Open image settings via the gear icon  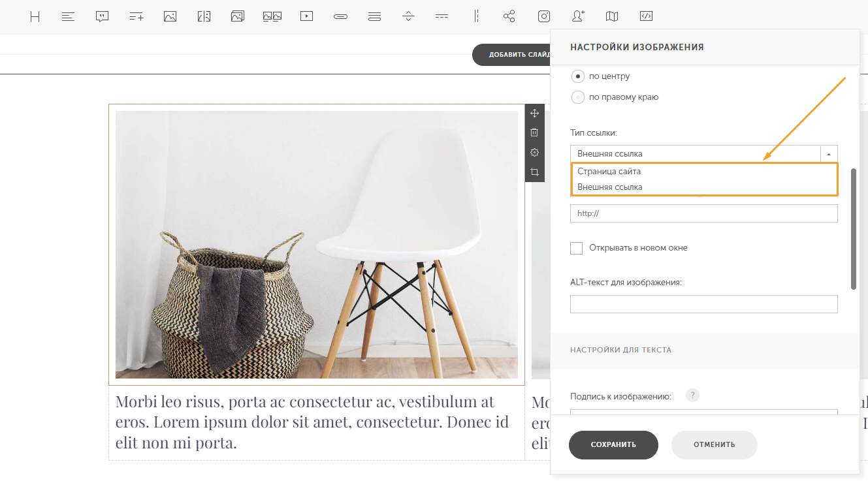pyautogui.click(x=534, y=152)
